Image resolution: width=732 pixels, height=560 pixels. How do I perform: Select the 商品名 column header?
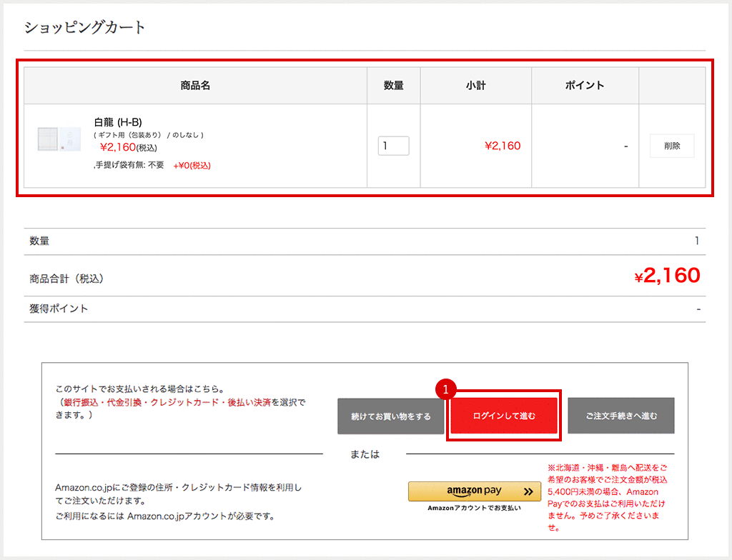pos(195,85)
